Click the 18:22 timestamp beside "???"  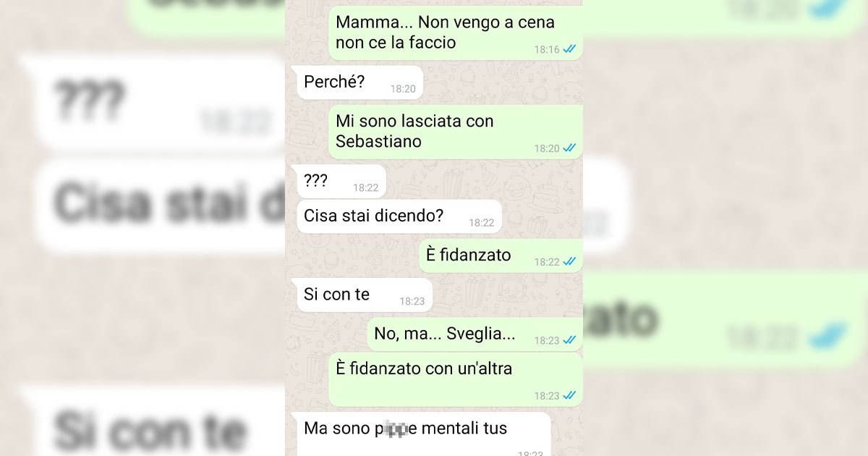pos(365,187)
